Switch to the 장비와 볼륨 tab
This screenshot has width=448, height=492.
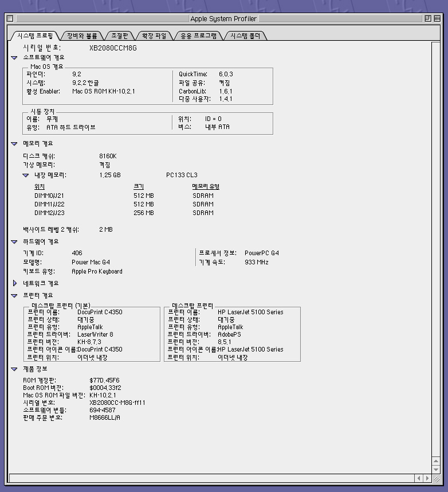(x=82, y=36)
